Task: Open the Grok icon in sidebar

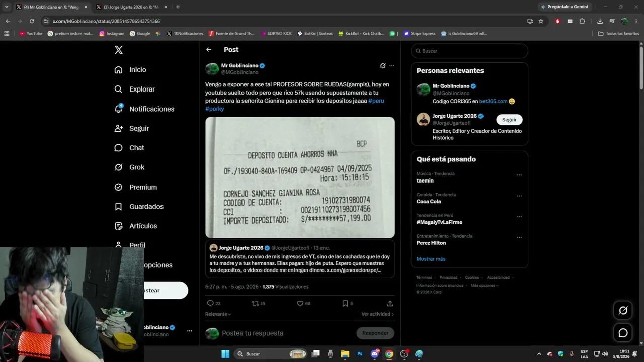Action: click(118, 167)
